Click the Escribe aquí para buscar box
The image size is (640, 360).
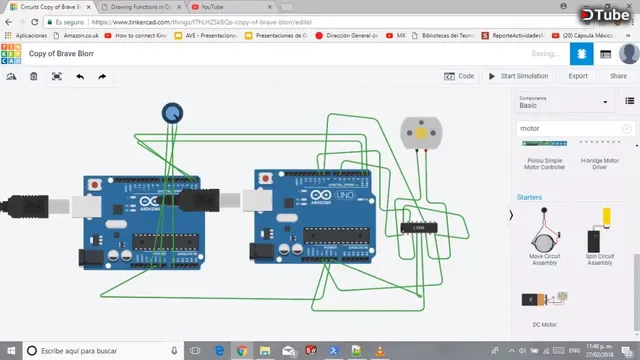coord(103,351)
